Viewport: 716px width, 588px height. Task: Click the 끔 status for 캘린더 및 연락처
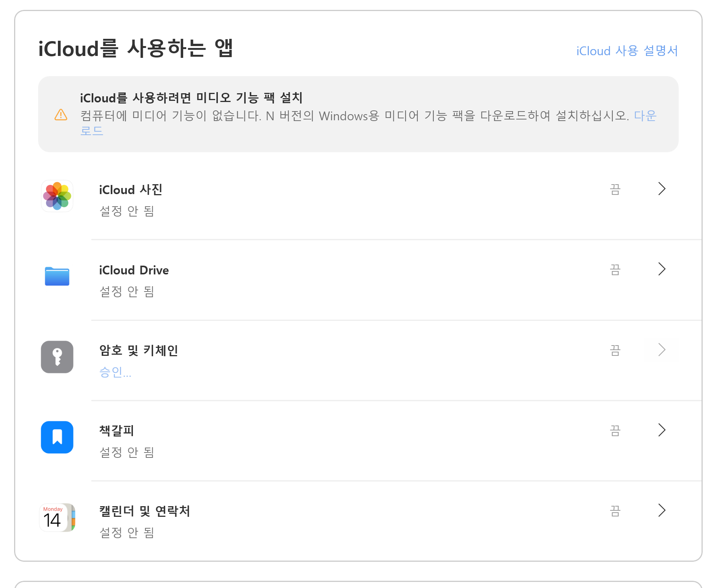(615, 511)
